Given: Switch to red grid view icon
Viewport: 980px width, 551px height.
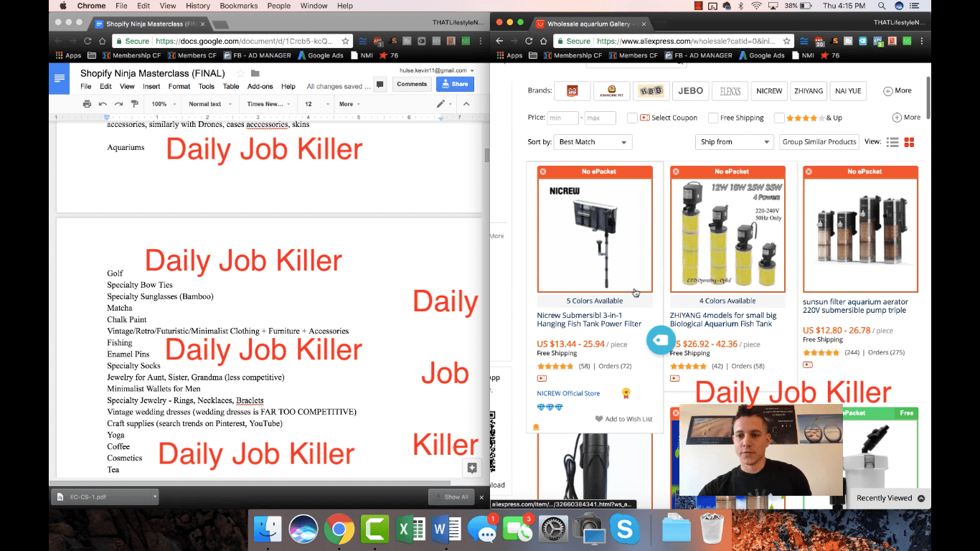Looking at the screenshot, I should 909,142.
